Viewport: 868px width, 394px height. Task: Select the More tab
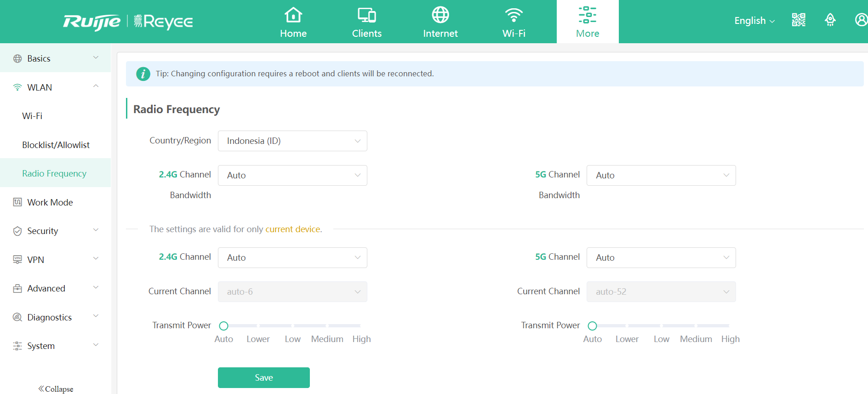pyautogui.click(x=587, y=22)
